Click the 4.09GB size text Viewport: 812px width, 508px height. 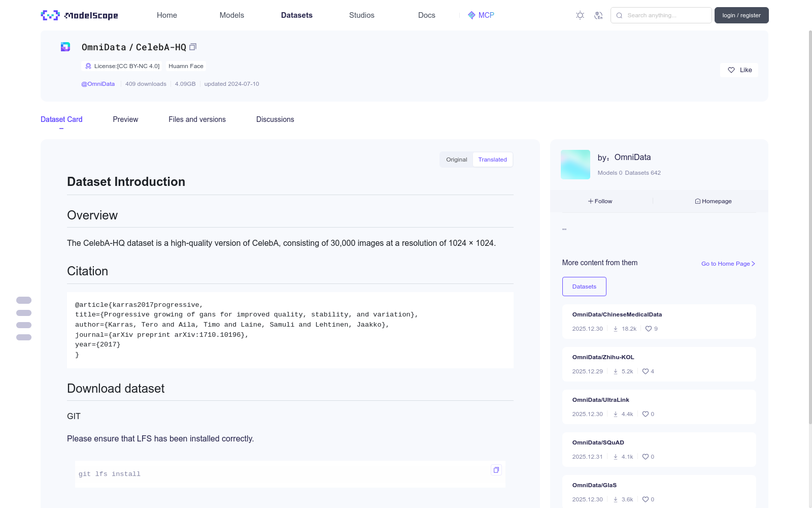[185, 84]
